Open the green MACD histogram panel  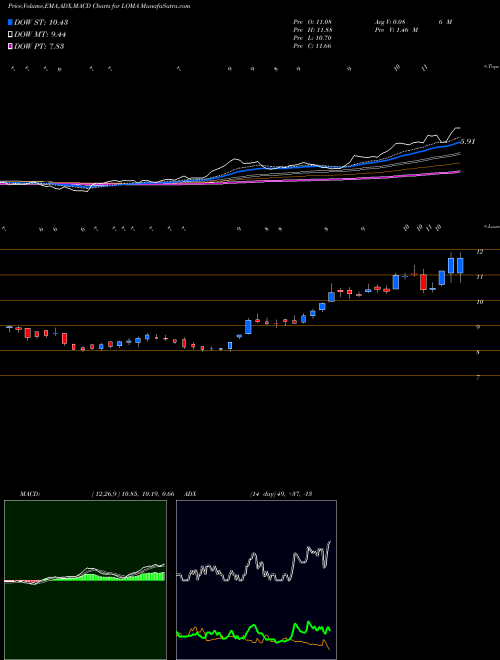(x=85, y=580)
